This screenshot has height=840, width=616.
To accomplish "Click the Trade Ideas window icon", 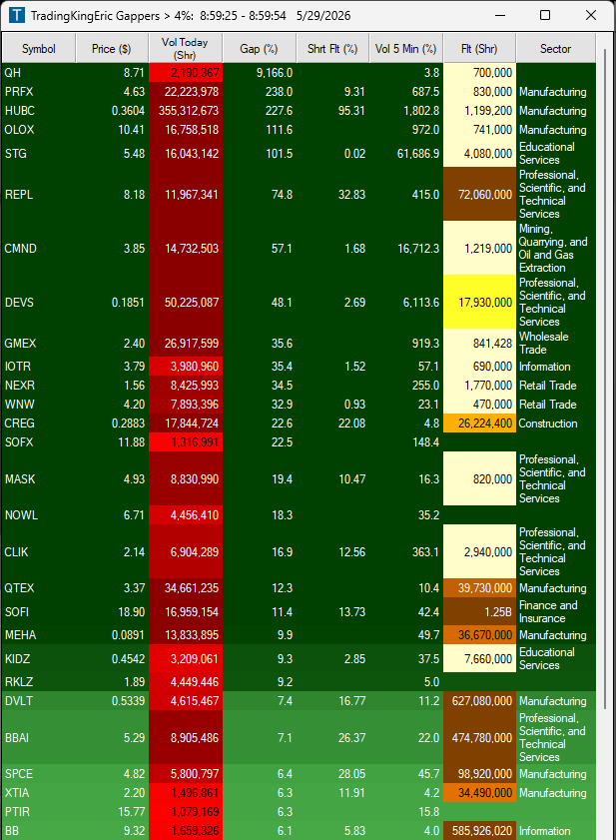I will (x=17, y=15).
